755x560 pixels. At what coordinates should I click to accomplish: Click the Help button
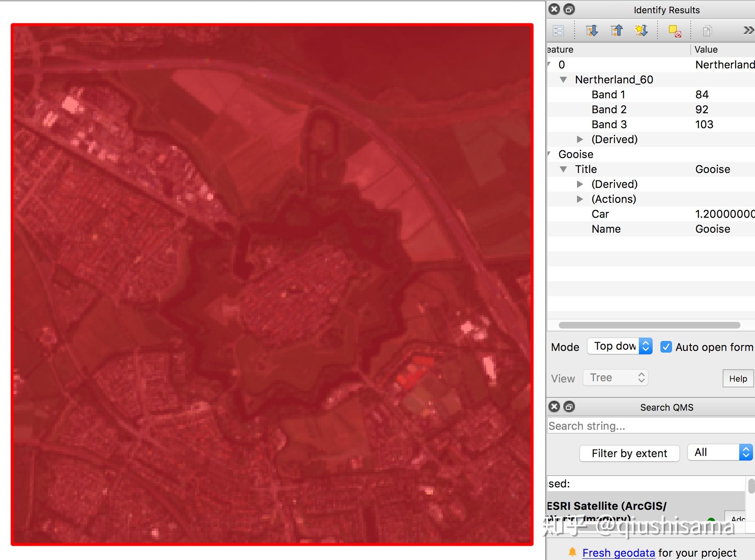(x=738, y=378)
